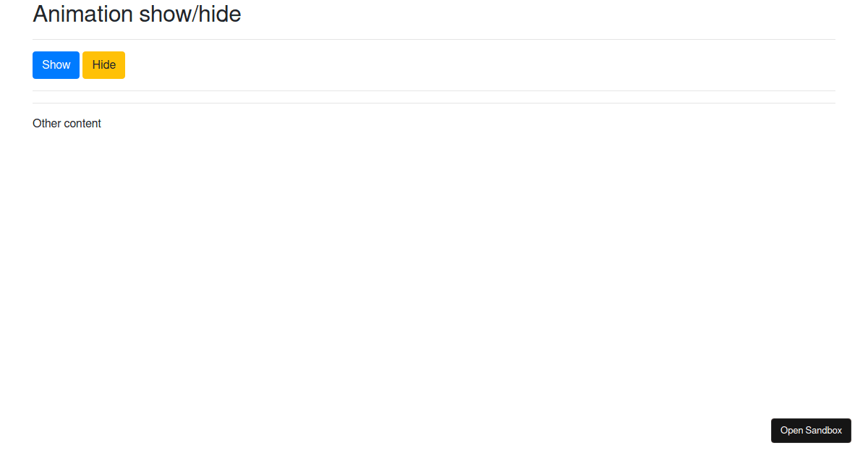Click the divider line under the heading
This screenshot has width=868, height=456.
[434, 39]
